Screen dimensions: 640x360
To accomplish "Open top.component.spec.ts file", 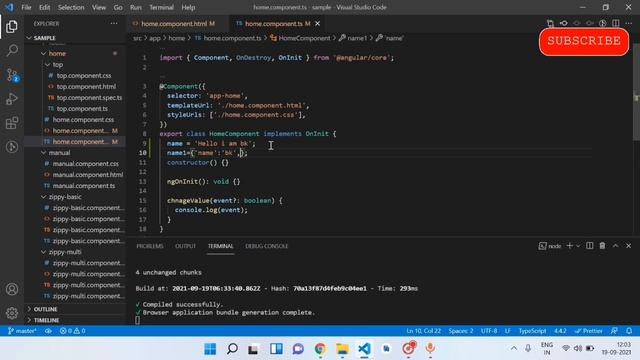I will (x=89, y=98).
